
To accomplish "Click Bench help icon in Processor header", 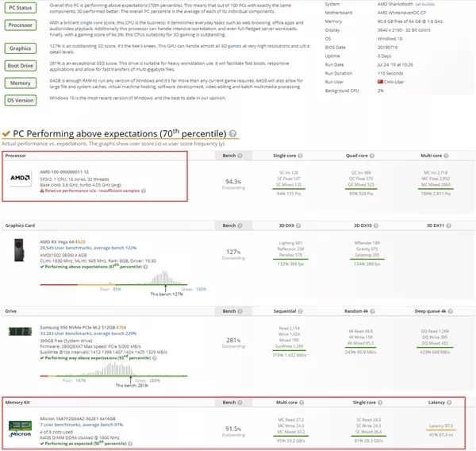I will [x=240, y=156].
